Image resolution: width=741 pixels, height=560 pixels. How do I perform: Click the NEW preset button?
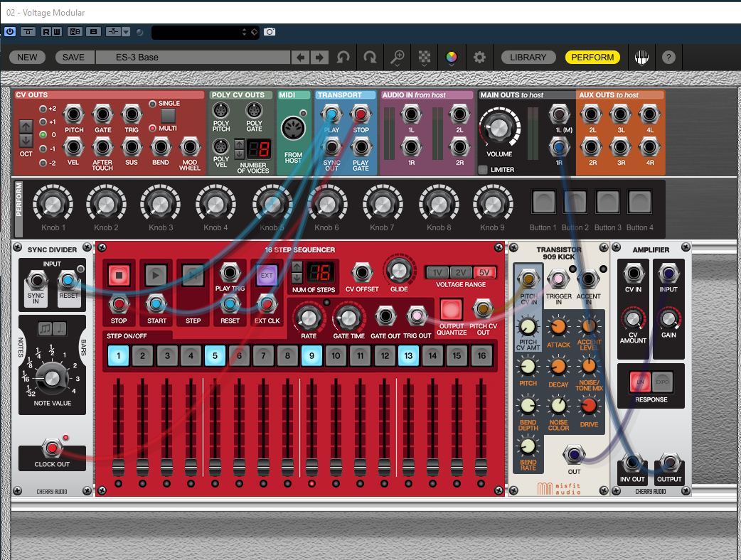click(x=27, y=58)
